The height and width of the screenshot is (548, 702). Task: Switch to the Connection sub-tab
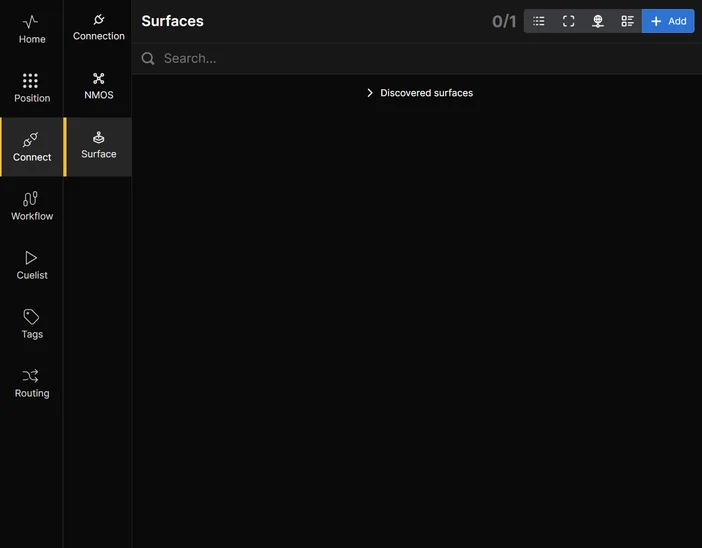98,27
